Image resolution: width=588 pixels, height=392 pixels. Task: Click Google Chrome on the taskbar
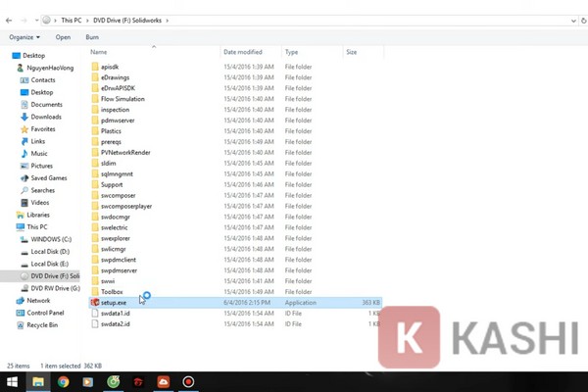pyautogui.click(x=63, y=382)
